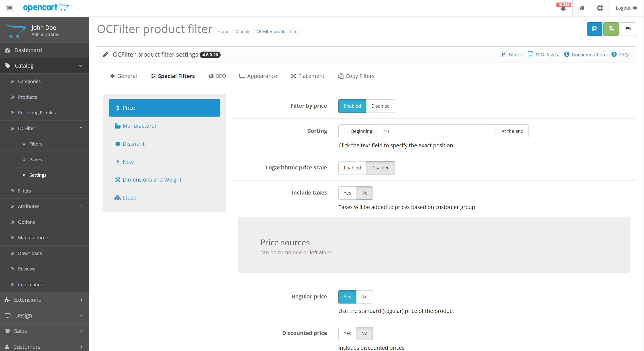Open the Copy Filters tab
The height and width of the screenshot is (351, 644).
click(x=356, y=76)
